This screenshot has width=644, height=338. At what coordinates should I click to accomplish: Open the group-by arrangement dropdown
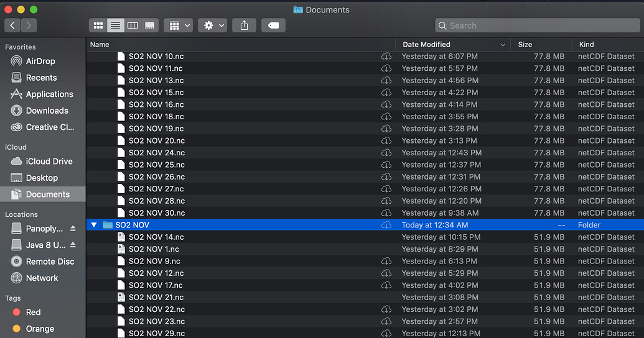click(179, 25)
